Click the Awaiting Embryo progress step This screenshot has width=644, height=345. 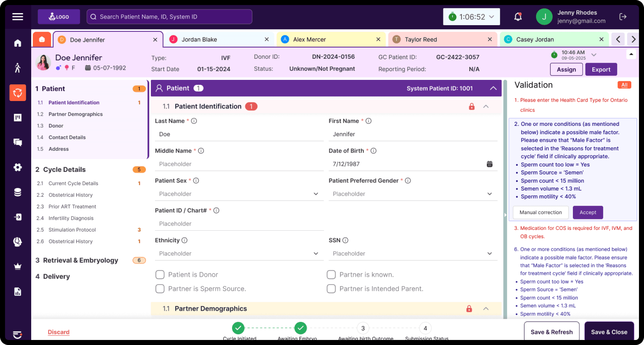click(301, 328)
